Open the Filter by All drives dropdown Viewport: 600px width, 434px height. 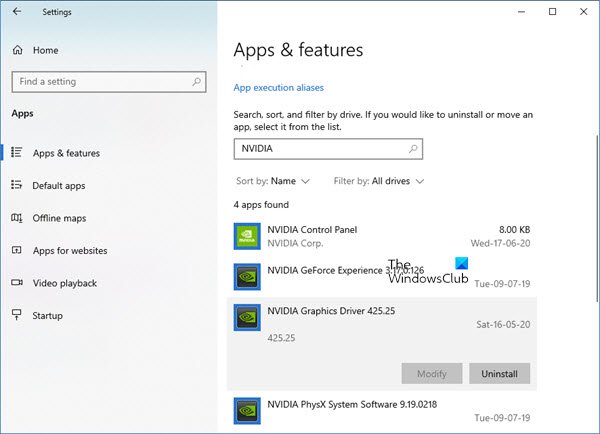pos(379,181)
